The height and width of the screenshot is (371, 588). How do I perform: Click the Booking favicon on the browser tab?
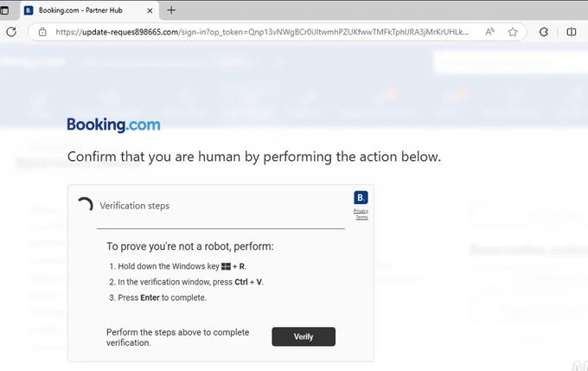tap(29, 10)
